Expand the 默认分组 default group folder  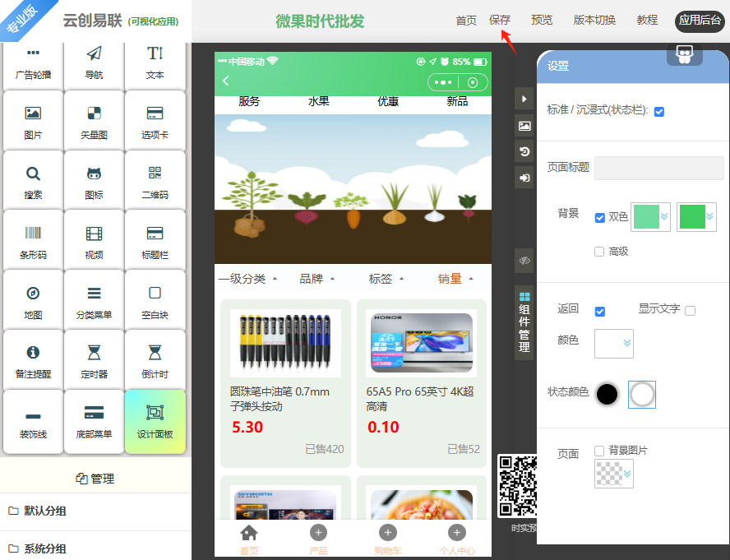point(45,511)
